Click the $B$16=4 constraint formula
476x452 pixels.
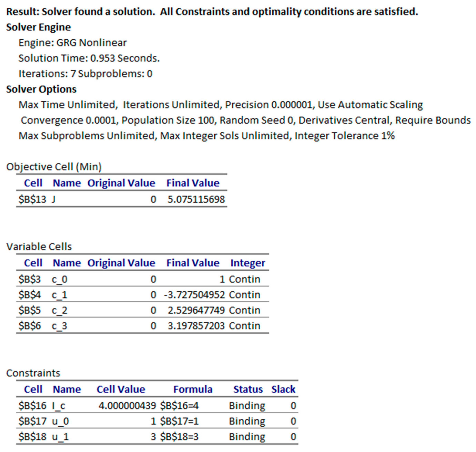coord(179,406)
